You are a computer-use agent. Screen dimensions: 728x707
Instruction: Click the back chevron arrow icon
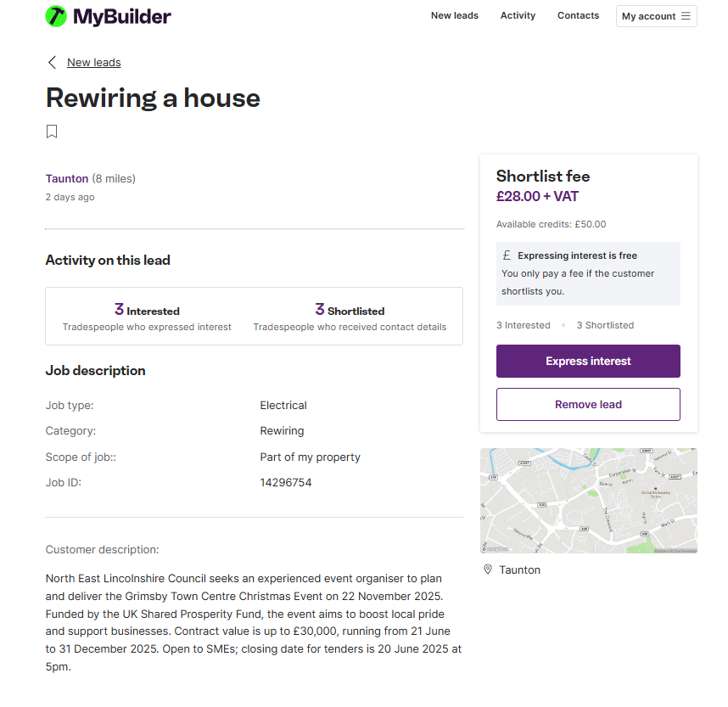click(52, 62)
